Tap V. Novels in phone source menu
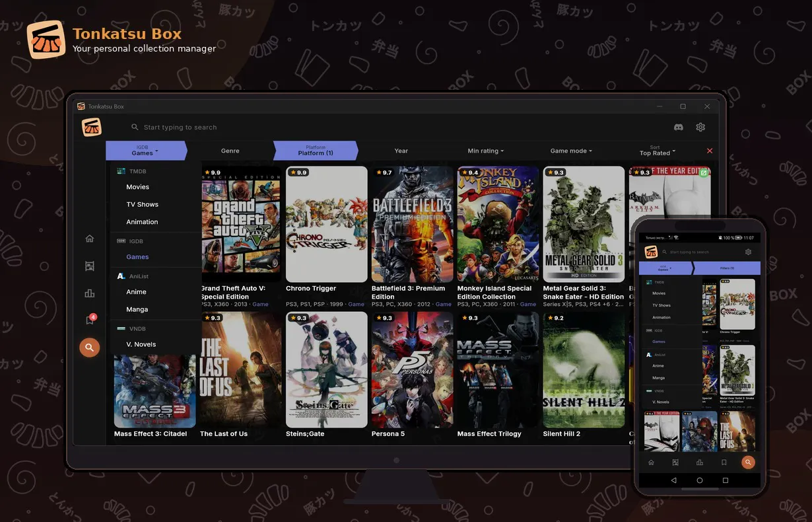The height and width of the screenshot is (522, 812). click(x=661, y=402)
